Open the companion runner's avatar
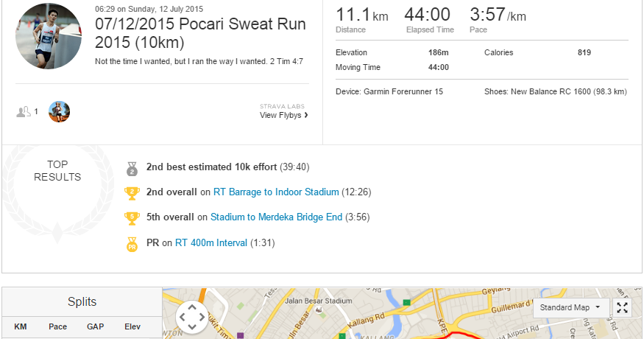This screenshot has height=339, width=644. pyautogui.click(x=59, y=111)
